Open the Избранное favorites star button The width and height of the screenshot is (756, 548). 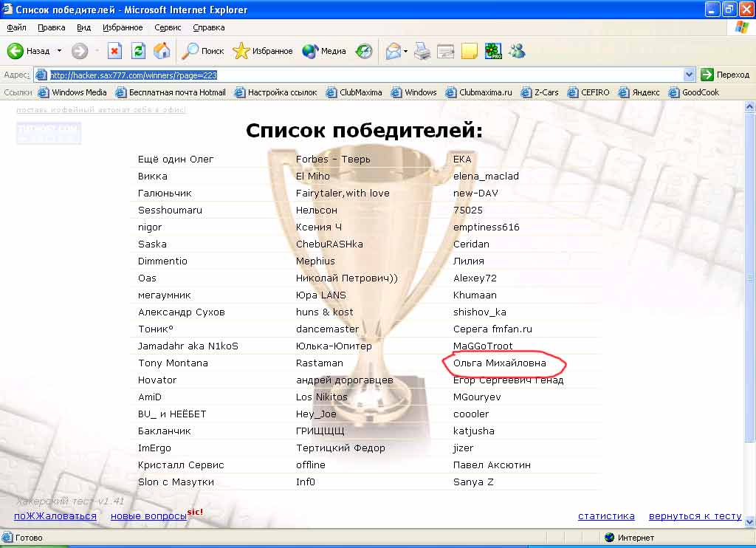tap(263, 51)
